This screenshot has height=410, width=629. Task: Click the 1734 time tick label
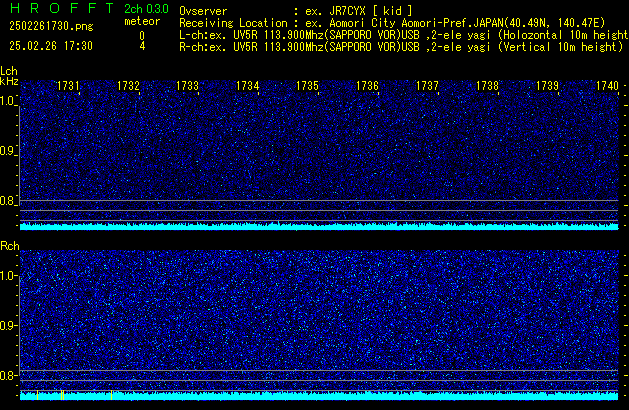click(248, 86)
